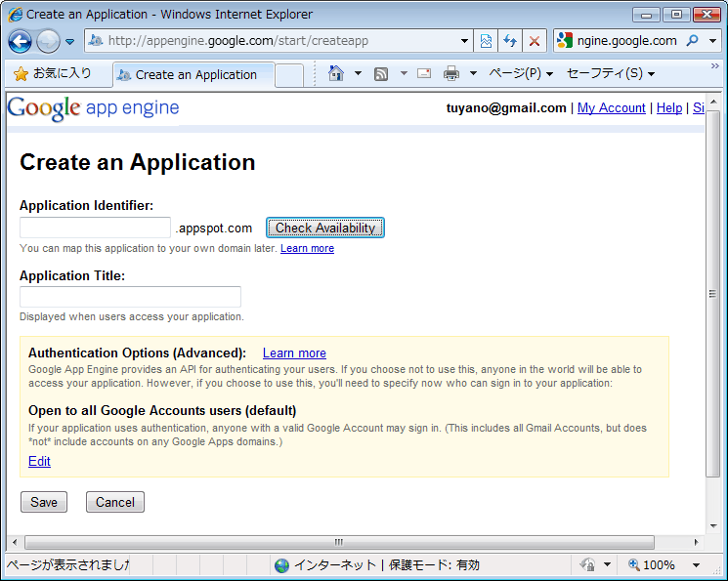This screenshot has width=728, height=581.
Task: Go to the Home page icon
Action: click(336, 73)
